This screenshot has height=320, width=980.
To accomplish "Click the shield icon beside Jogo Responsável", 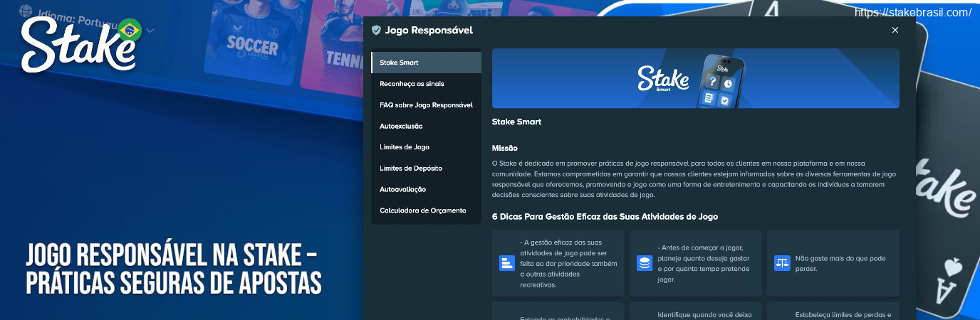I will [x=376, y=31].
